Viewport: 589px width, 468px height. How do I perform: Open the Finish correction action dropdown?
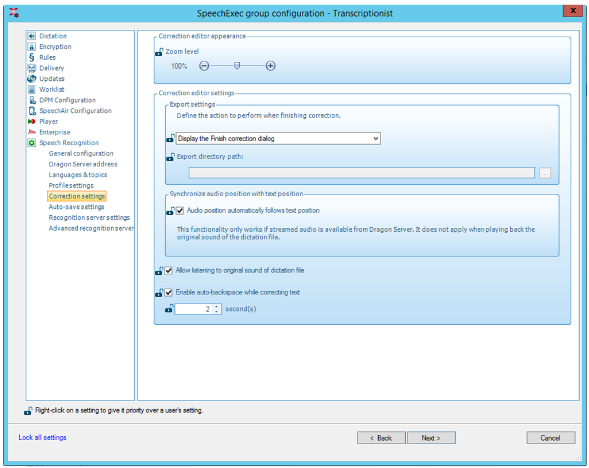tap(278, 139)
